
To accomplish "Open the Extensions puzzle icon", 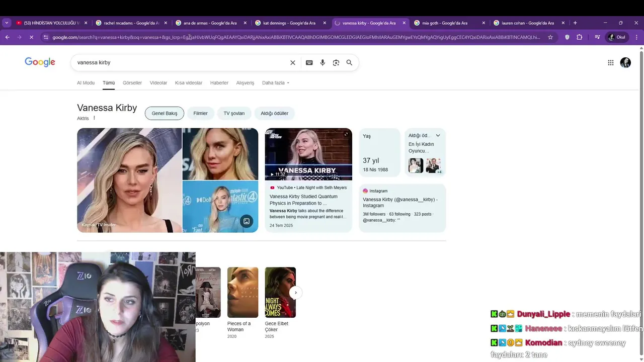I will pyautogui.click(x=580, y=37).
